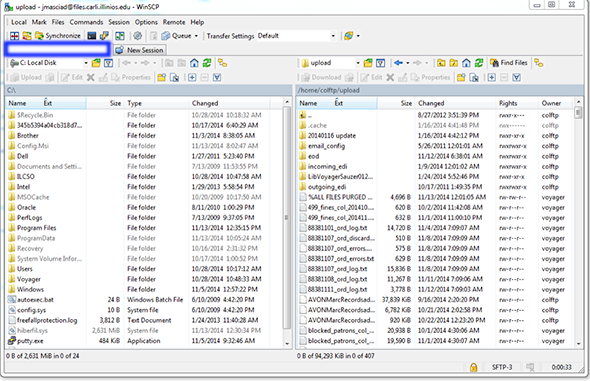Select the 20140116 update remote folder

coord(331,136)
